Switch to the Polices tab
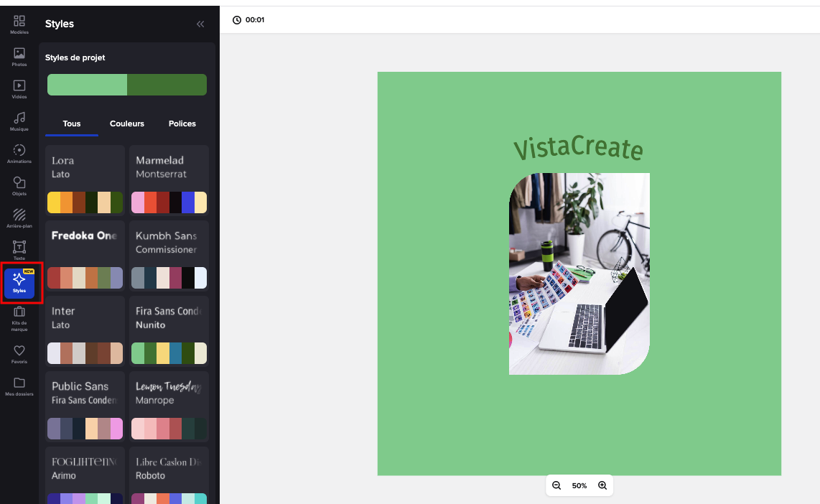 182,124
